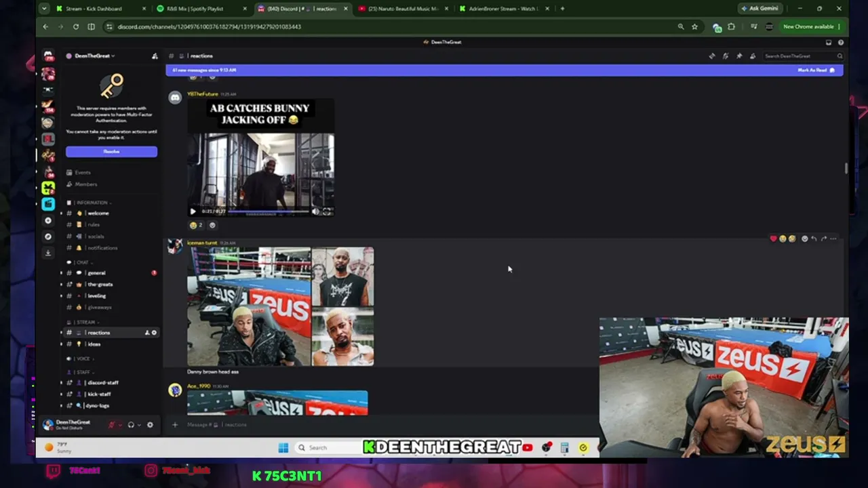Open the Threads icon in channel header
The width and height of the screenshot is (868, 488).
coord(712,56)
